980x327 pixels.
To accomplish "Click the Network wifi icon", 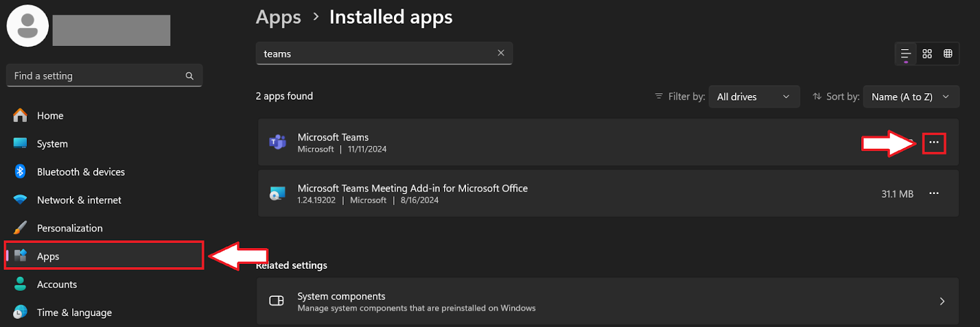I will click(x=20, y=200).
